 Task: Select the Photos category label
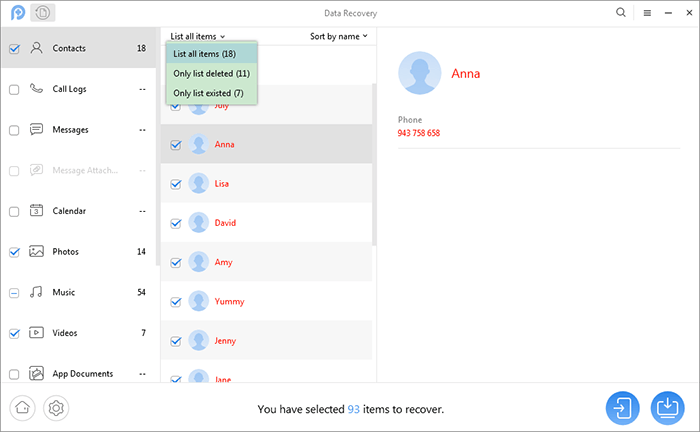coord(66,252)
